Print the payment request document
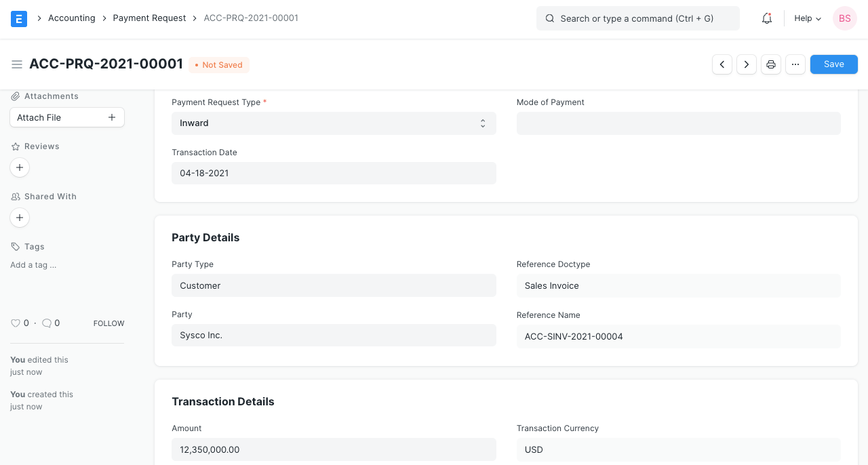868x465 pixels. [770, 64]
